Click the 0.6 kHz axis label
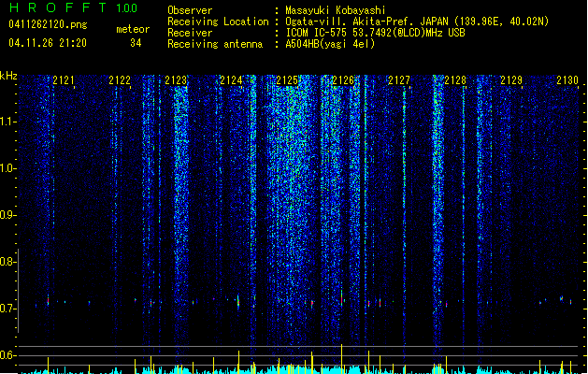Viewport: 588px width, 374px height. click(7, 355)
